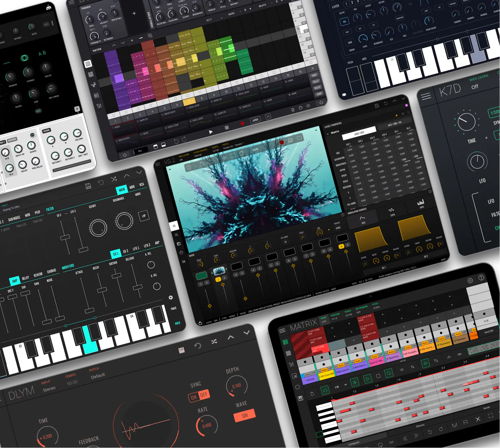Select the green track list icon in the MATRIX sidebar

click(285, 342)
